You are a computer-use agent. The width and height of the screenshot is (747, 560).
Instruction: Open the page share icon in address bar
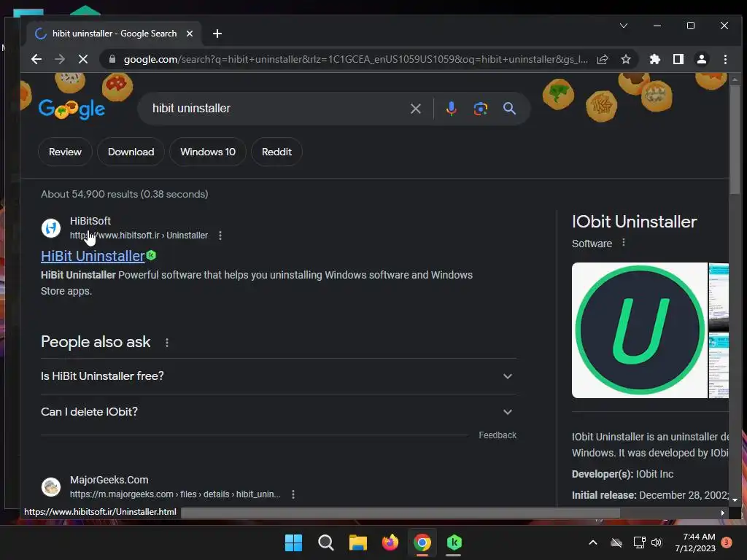click(603, 59)
